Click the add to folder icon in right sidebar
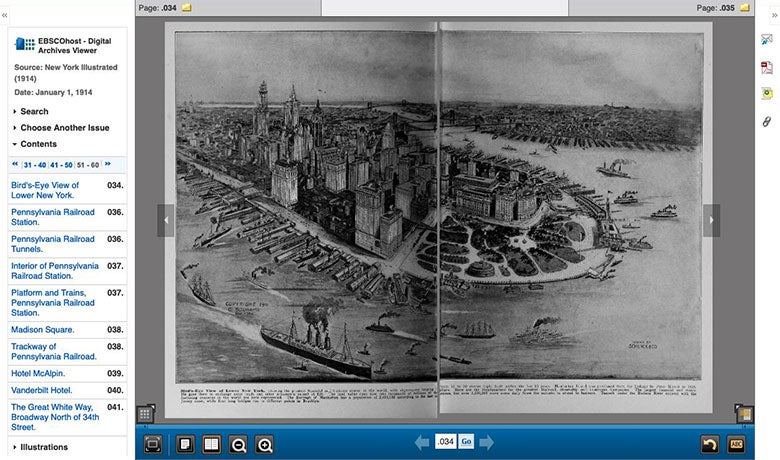 767,93
